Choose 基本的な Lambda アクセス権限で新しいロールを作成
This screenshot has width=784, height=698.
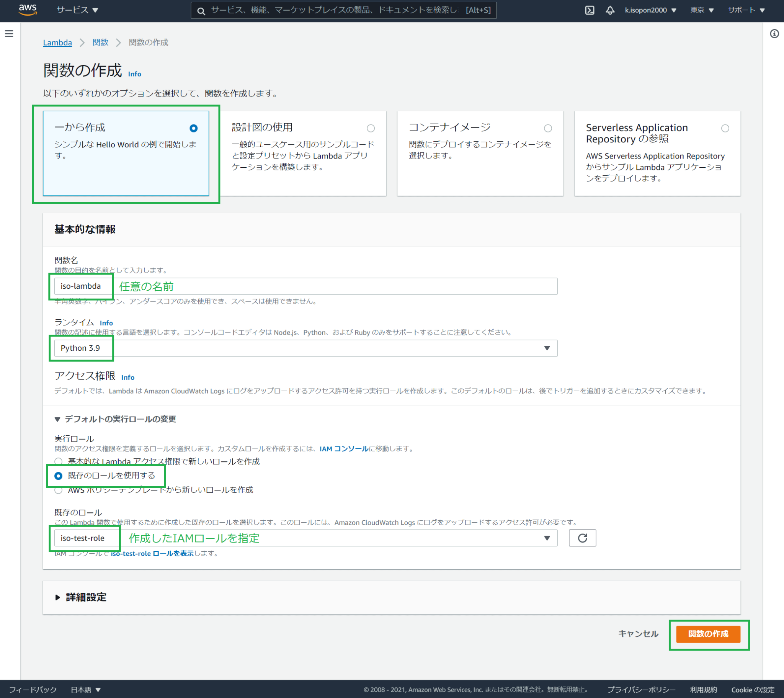pyautogui.click(x=58, y=462)
